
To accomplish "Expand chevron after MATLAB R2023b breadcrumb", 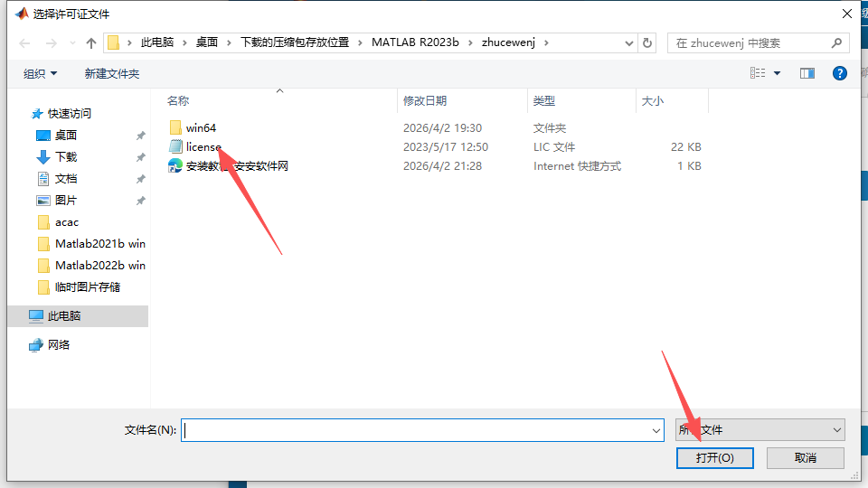I will (470, 42).
